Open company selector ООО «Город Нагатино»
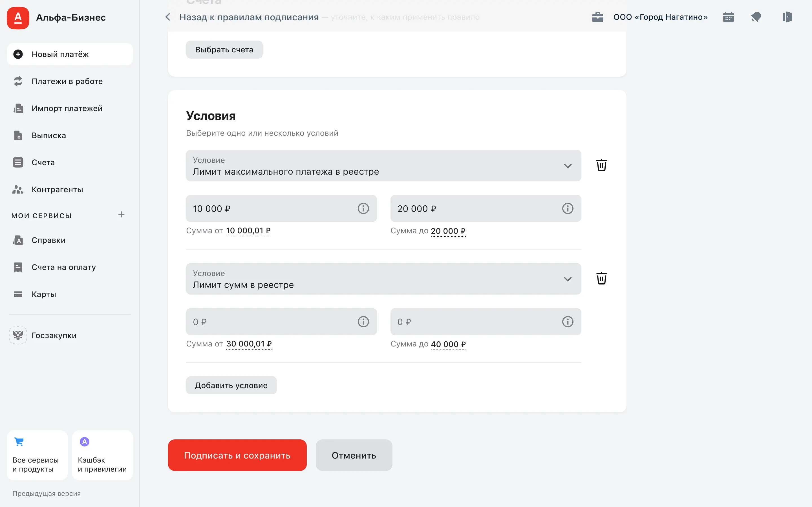The width and height of the screenshot is (812, 507). pyautogui.click(x=660, y=17)
